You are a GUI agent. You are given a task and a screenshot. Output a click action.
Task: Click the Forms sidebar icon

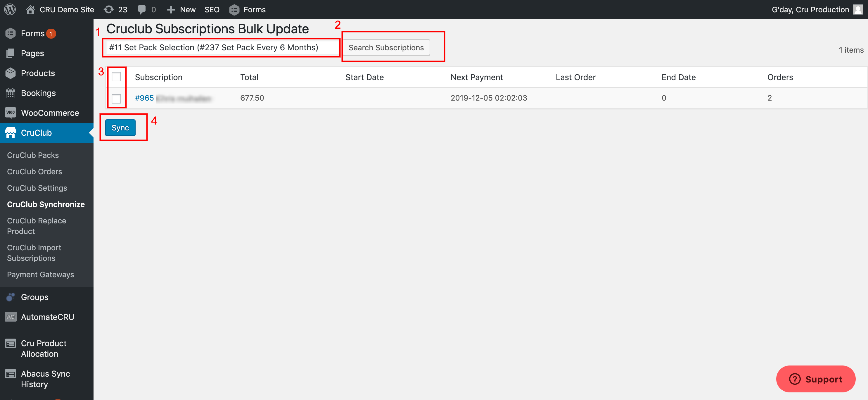click(11, 33)
